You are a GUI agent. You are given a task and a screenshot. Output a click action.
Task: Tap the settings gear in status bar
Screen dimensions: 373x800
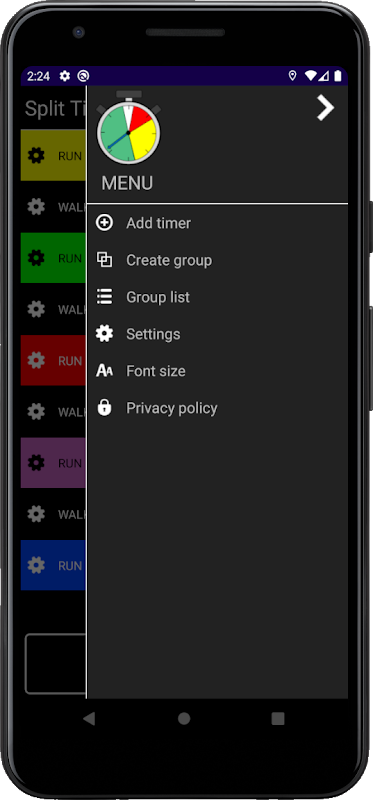point(65,76)
